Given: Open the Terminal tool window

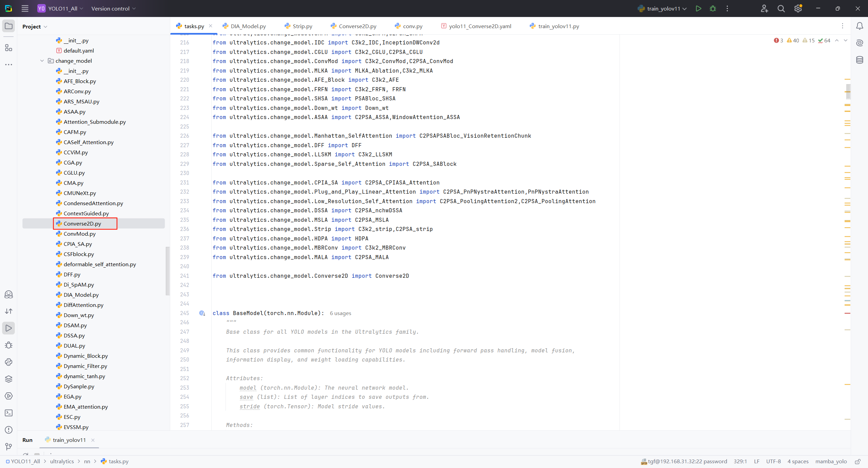Looking at the screenshot, I should pyautogui.click(x=9, y=413).
